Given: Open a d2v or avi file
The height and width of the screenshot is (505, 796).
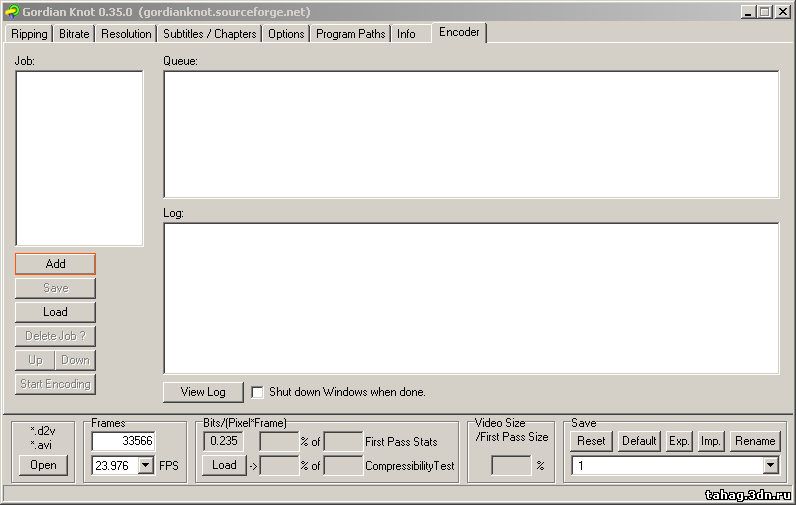Looking at the screenshot, I should (x=43, y=465).
